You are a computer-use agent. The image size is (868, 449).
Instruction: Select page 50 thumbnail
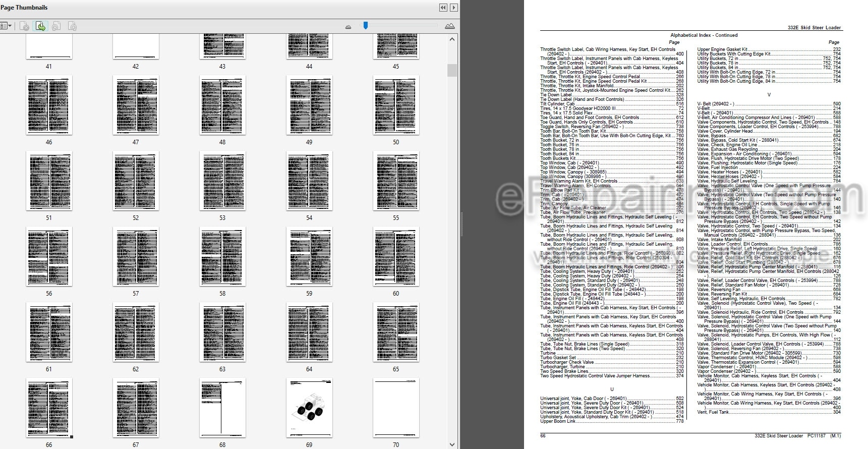(396, 105)
